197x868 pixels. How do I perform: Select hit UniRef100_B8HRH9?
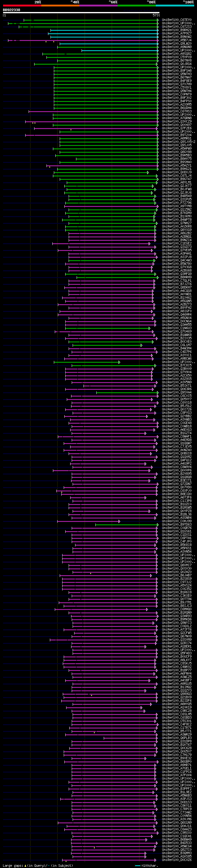pos(177,277)
